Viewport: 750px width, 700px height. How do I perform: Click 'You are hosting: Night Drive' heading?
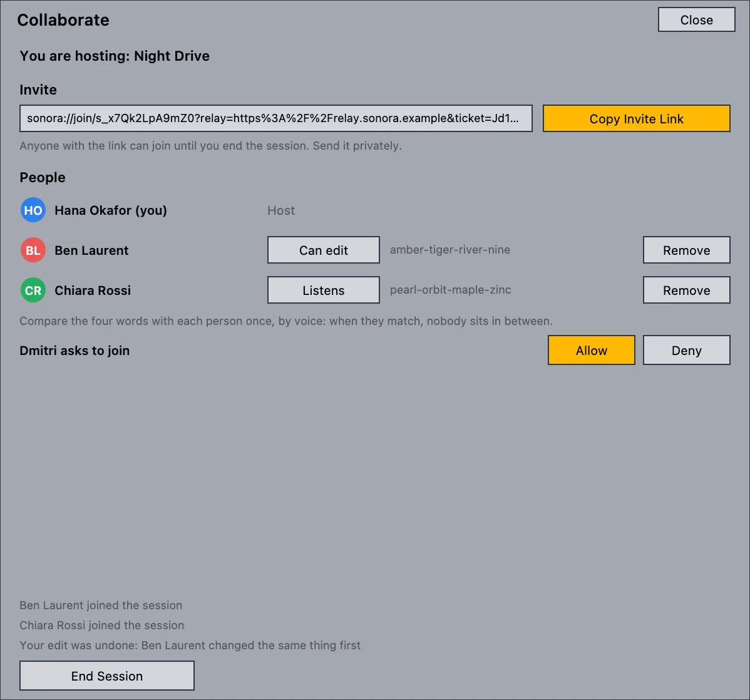[115, 56]
